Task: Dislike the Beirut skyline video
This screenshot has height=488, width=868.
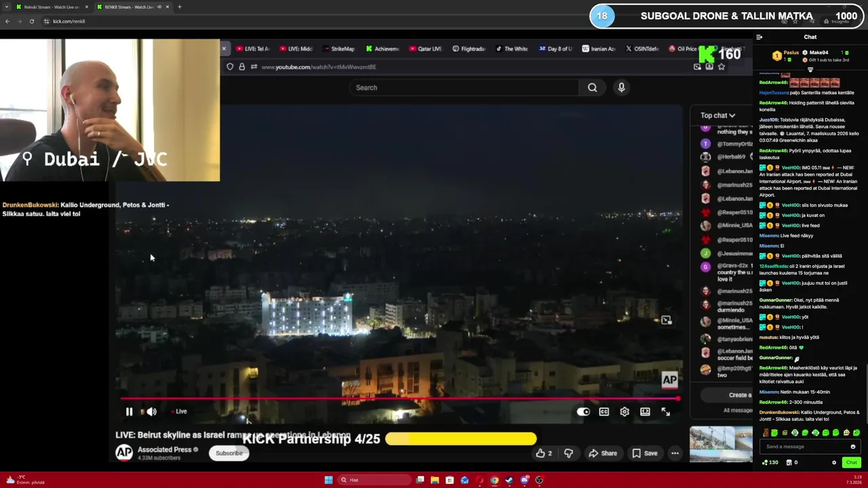Action: (x=568, y=453)
